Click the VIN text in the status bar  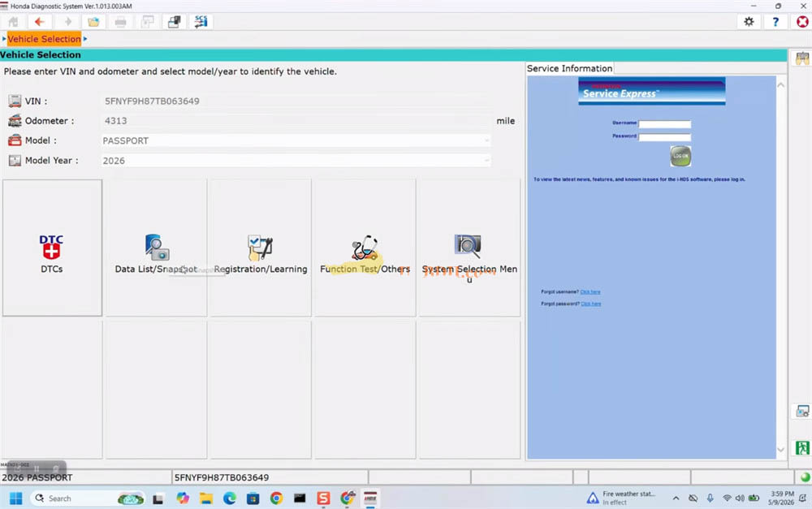[222, 477]
